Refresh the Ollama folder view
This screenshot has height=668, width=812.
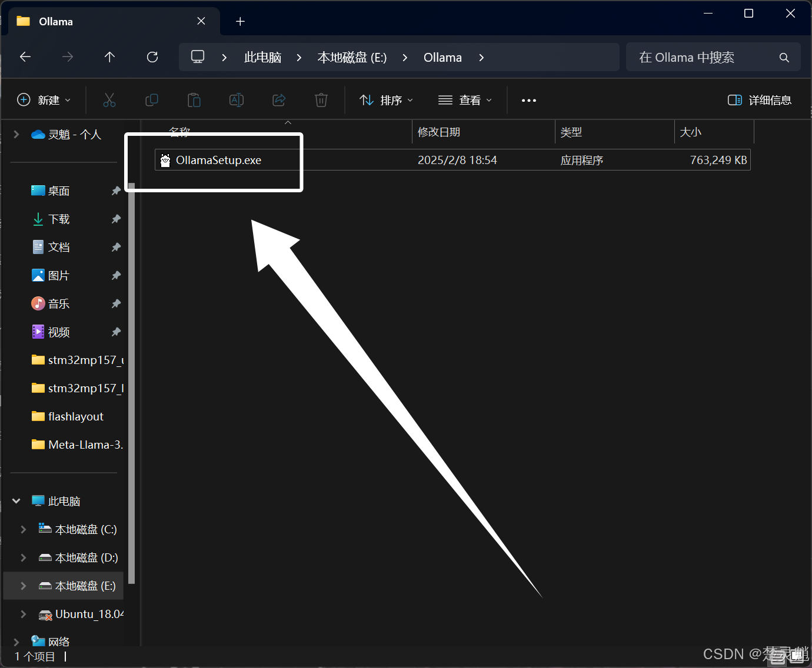(152, 57)
